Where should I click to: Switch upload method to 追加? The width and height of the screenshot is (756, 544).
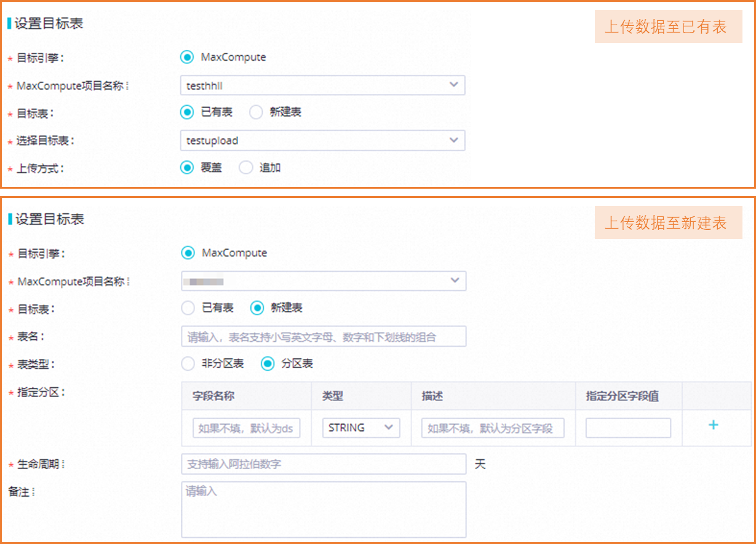point(245,167)
